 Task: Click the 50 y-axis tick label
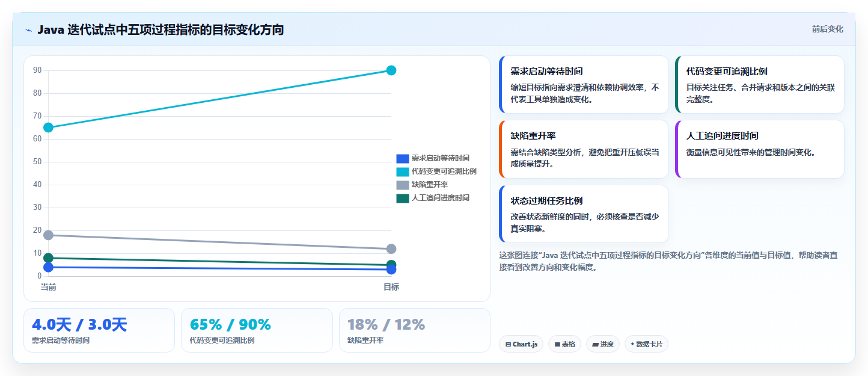tap(37, 162)
